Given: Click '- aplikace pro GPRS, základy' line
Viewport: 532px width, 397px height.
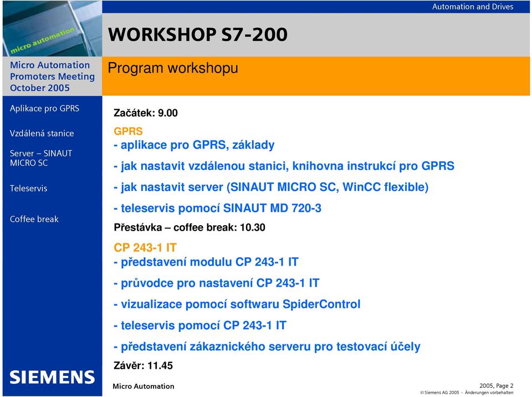Looking at the screenshot, I should pyautogui.click(x=194, y=145).
